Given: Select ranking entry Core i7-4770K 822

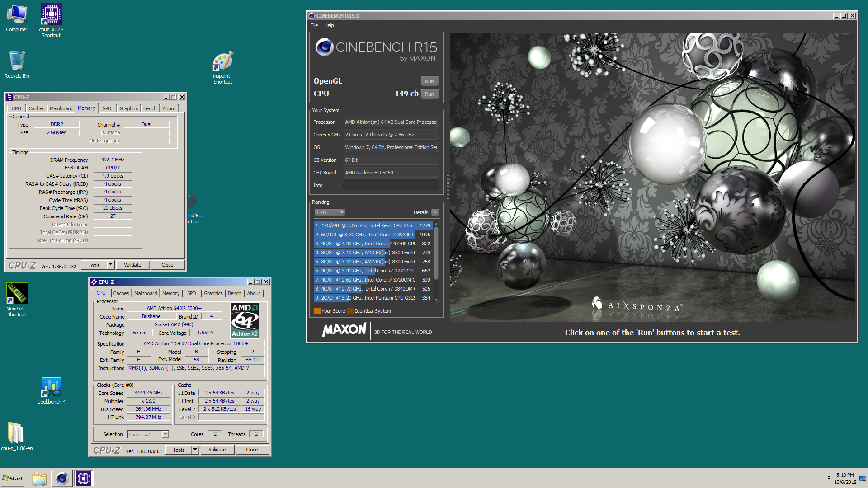Looking at the screenshot, I should (x=373, y=244).
